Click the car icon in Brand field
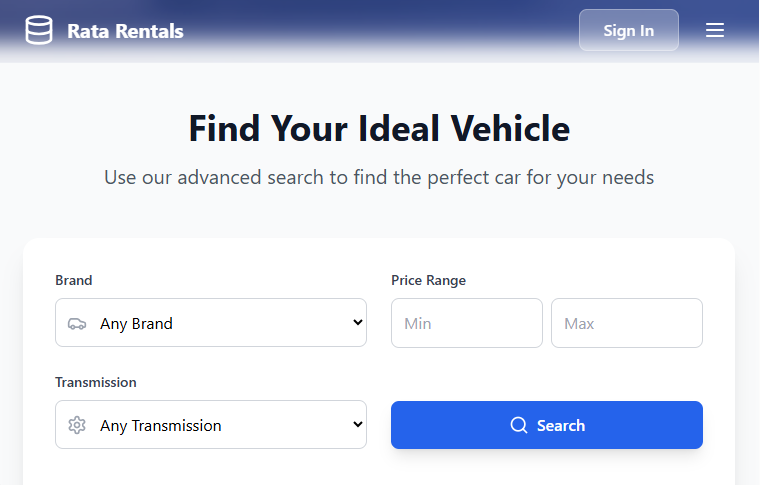This screenshot has width=760, height=485. pos(77,323)
